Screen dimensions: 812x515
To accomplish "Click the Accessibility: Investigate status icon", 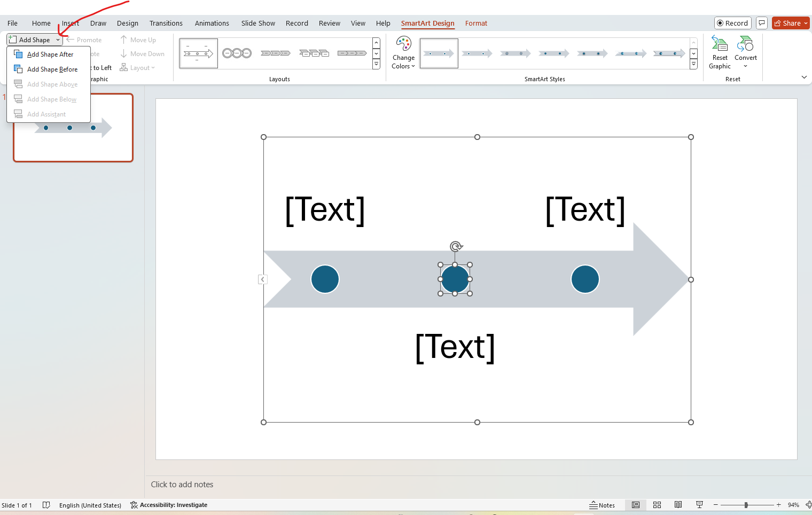I will (x=169, y=505).
